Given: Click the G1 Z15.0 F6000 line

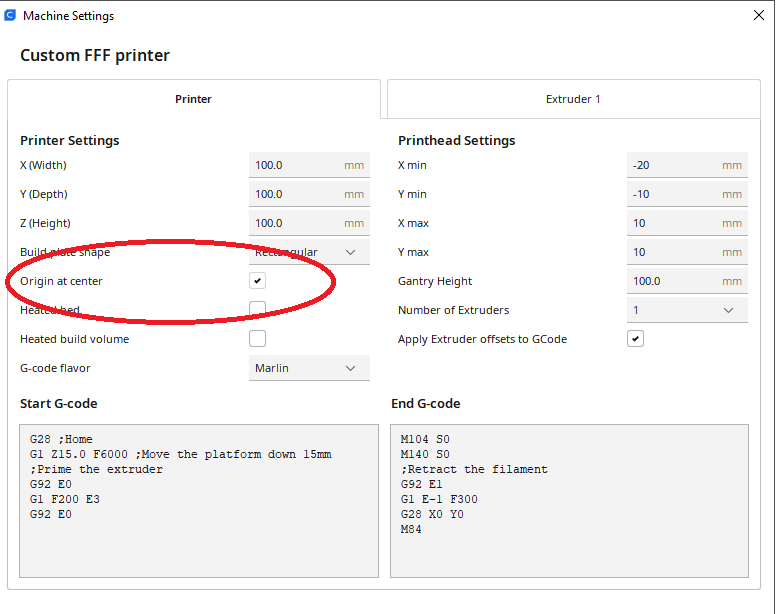Looking at the screenshot, I should pyautogui.click(x=180, y=454).
